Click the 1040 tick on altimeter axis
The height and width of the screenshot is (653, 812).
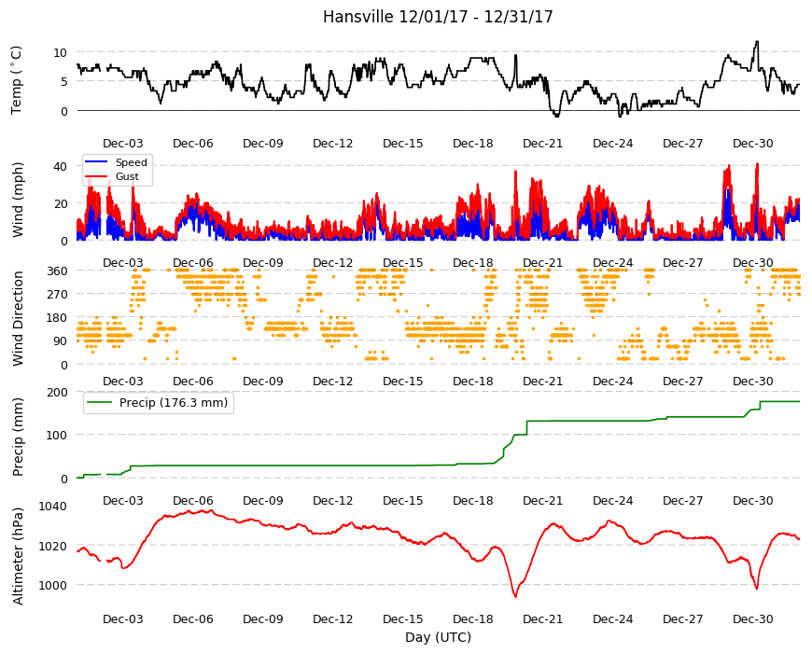pos(53,506)
